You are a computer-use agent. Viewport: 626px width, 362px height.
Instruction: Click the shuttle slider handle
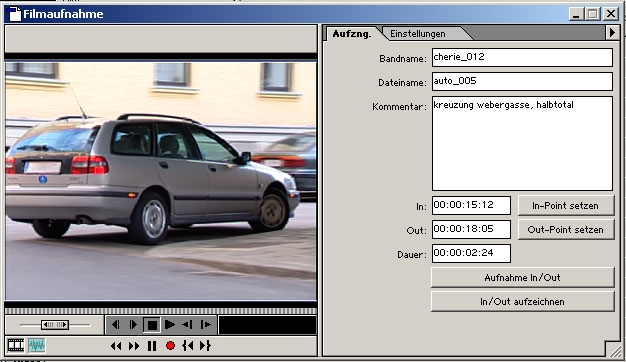pos(55,325)
